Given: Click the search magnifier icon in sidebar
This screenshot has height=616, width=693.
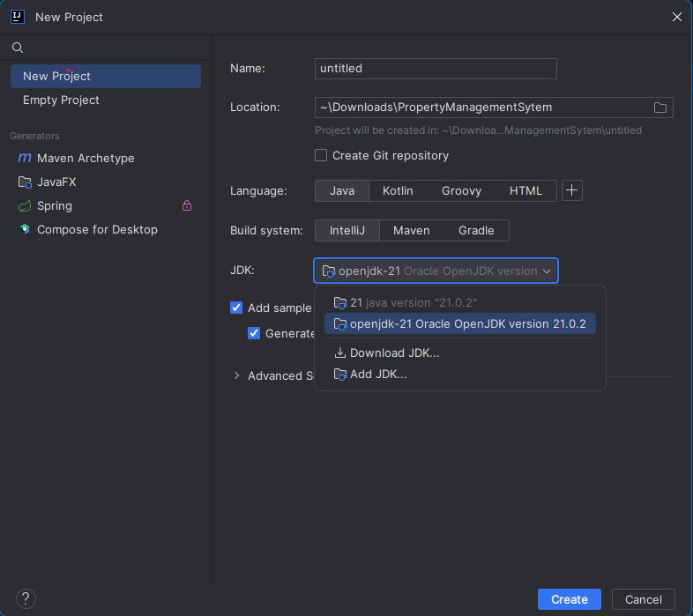Looking at the screenshot, I should point(18,48).
